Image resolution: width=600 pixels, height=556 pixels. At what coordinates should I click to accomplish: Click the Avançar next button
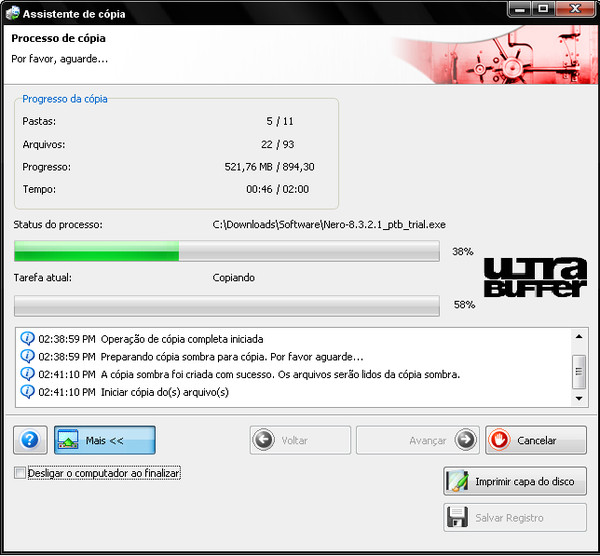(417, 440)
